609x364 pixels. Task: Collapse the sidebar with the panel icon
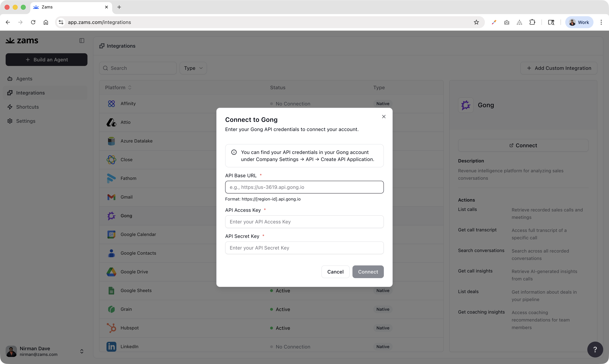tap(82, 40)
